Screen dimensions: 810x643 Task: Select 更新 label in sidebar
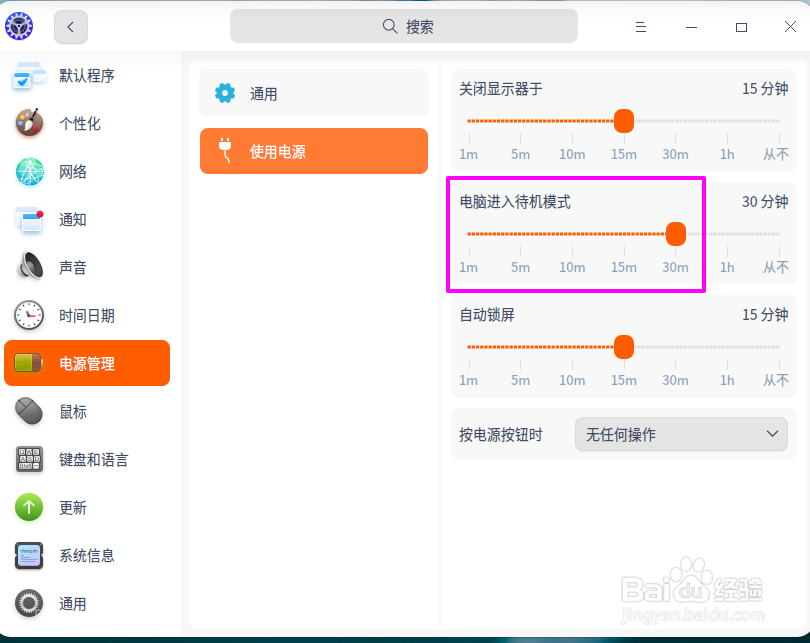pos(73,508)
